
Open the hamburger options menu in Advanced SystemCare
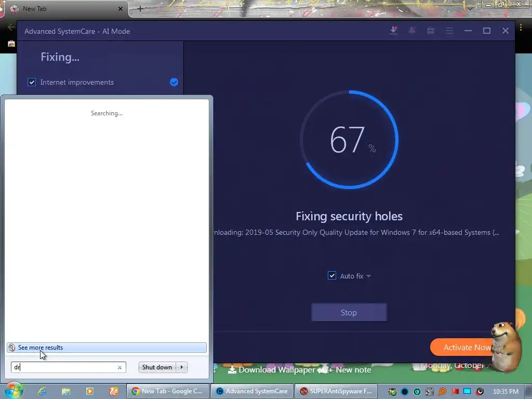[449, 31]
